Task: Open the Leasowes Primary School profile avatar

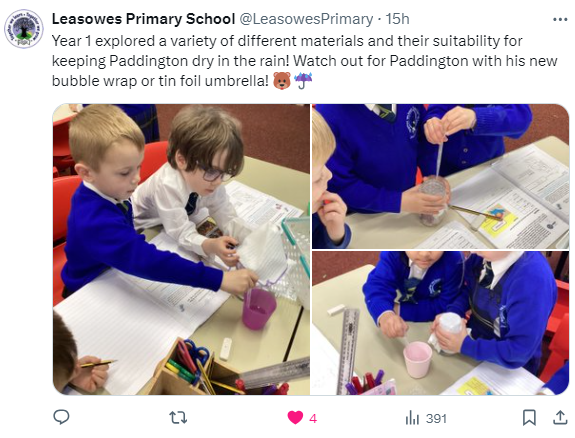Action: tap(23, 29)
